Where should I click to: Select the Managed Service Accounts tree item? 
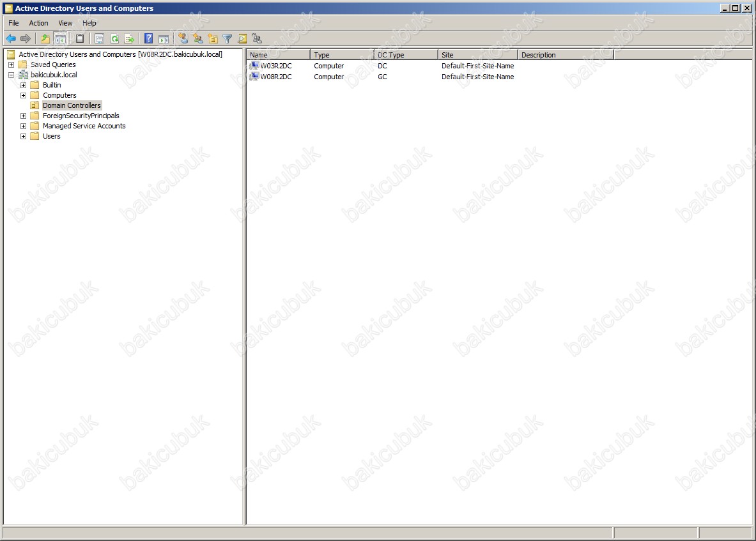coord(84,126)
